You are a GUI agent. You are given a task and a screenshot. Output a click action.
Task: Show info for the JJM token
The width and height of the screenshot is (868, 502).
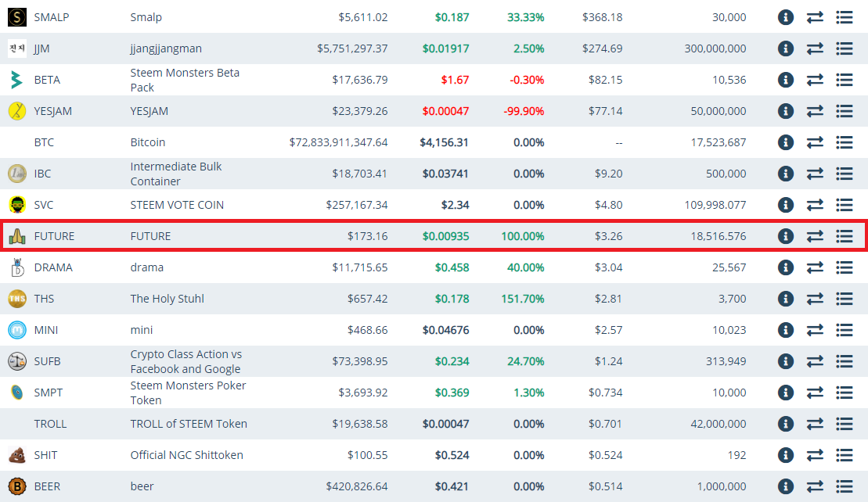click(x=785, y=48)
